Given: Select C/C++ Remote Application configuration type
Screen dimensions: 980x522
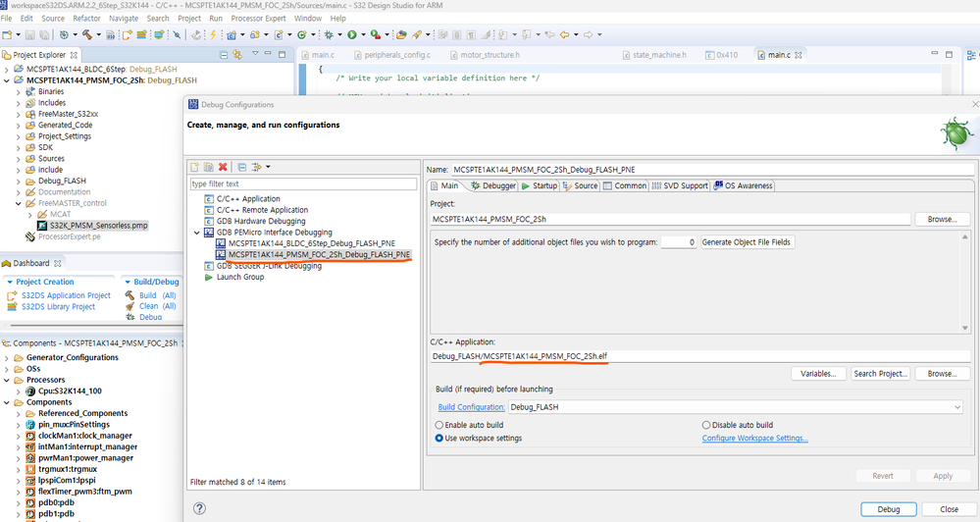Looking at the screenshot, I should (262, 210).
